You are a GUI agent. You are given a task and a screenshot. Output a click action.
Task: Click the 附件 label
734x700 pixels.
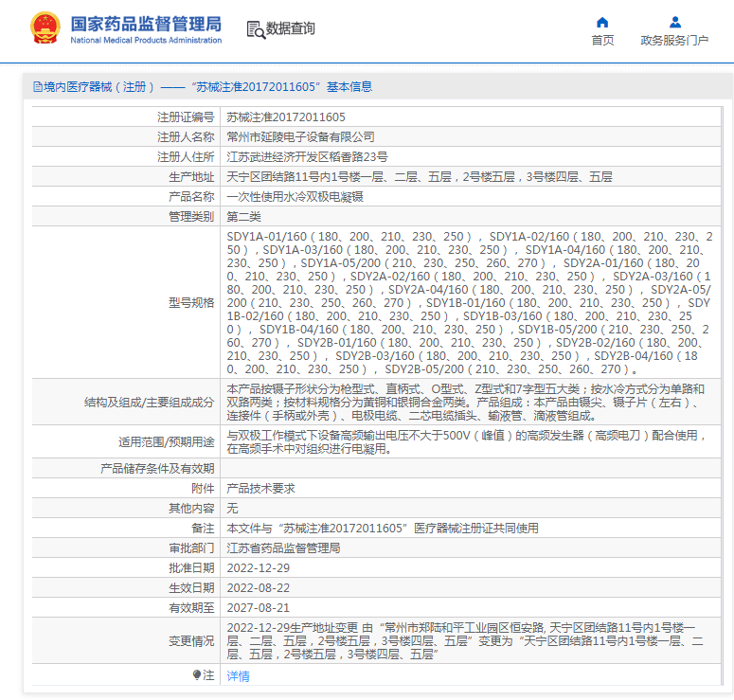pos(203,489)
